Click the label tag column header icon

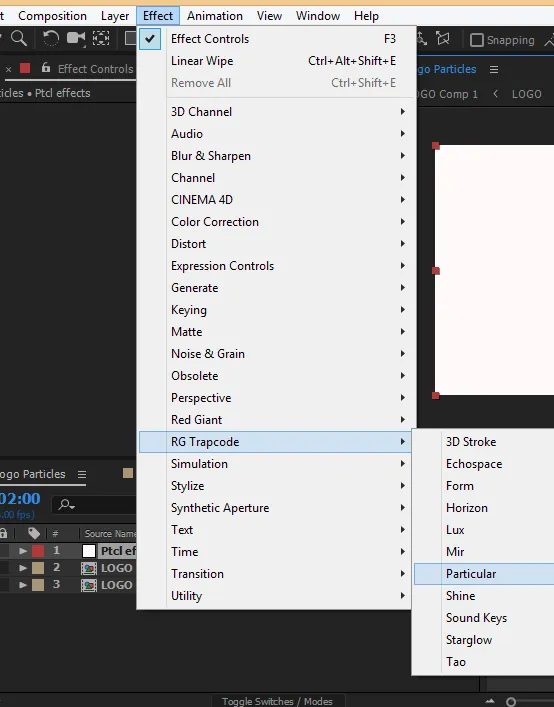[x=33, y=533]
